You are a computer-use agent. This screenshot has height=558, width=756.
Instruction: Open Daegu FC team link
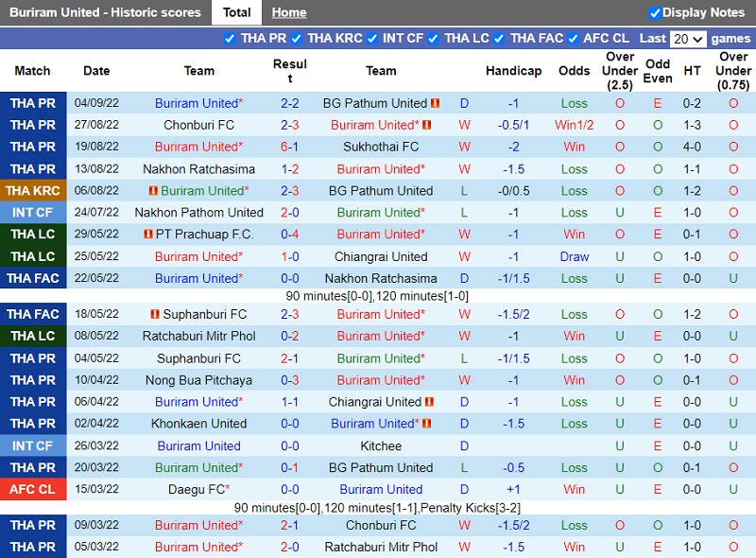click(197, 490)
